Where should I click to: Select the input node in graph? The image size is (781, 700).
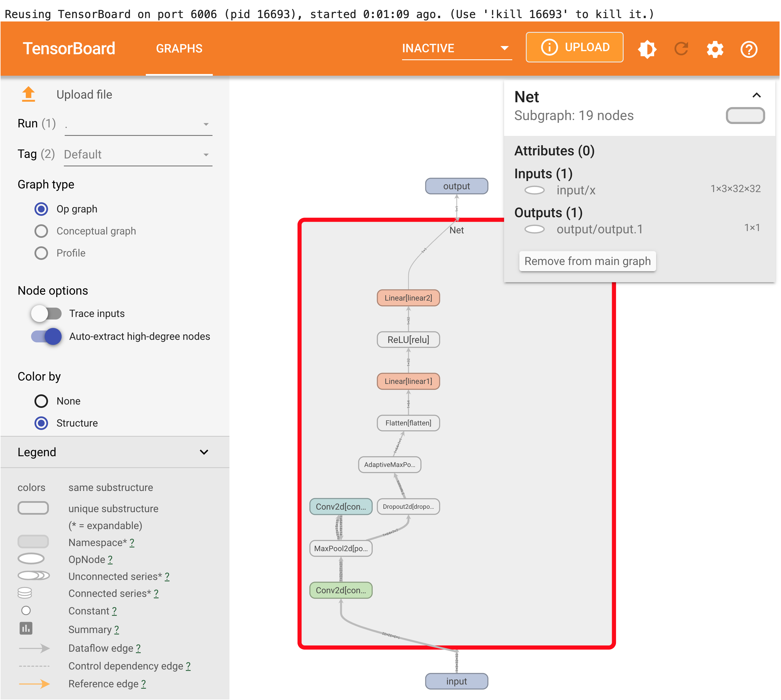coord(457,681)
